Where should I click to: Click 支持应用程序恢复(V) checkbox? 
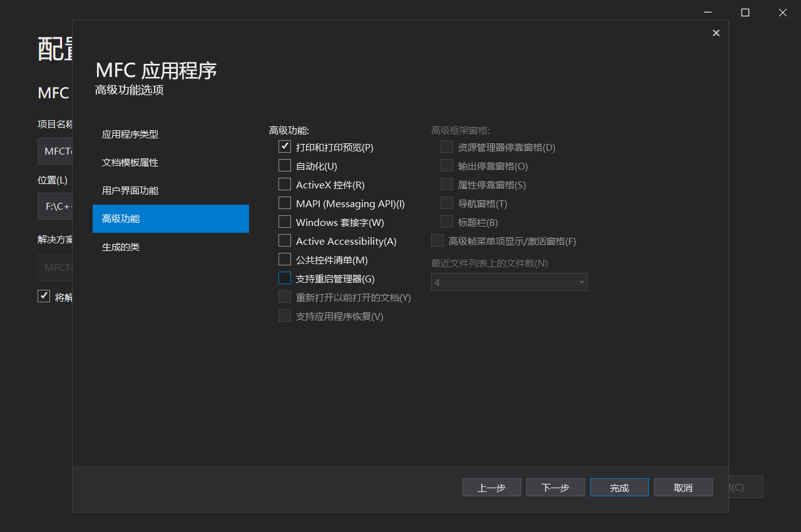[285, 316]
